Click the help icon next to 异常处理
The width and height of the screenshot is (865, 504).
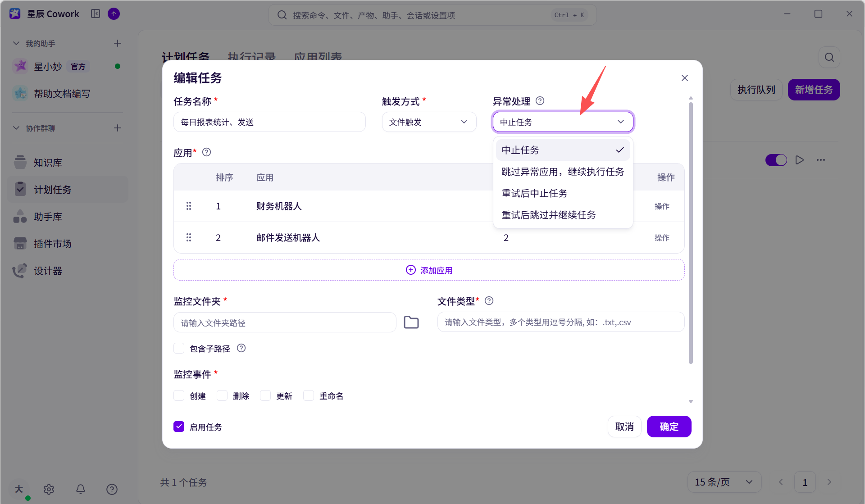pyautogui.click(x=540, y=101)
